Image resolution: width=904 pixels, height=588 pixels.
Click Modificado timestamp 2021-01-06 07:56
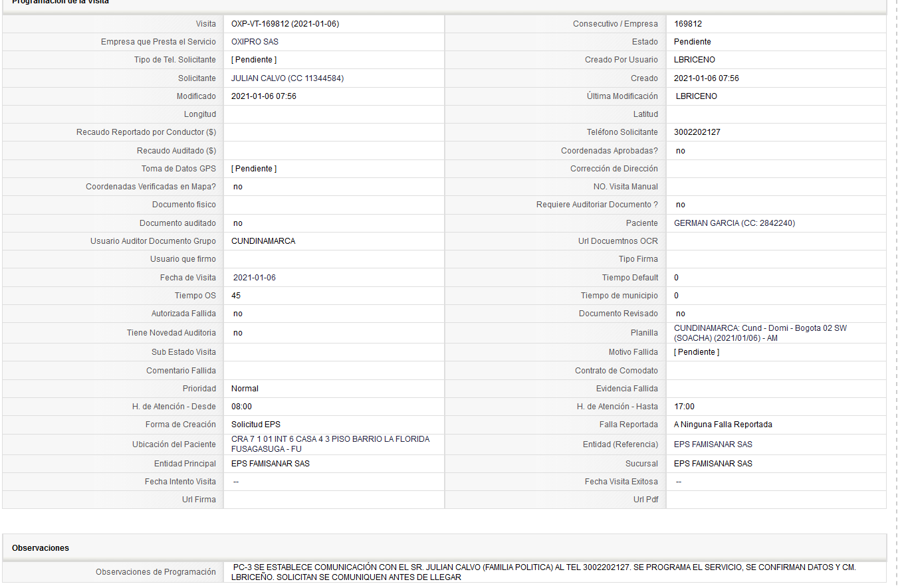coord(264,96)
